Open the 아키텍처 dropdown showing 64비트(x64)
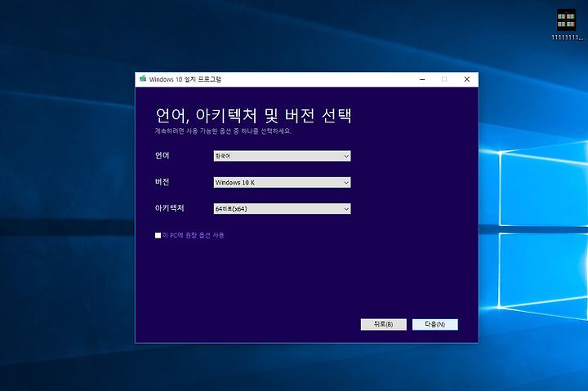Image resolution: width=588 pixels, height=391 pixels. tap(282, 209)
